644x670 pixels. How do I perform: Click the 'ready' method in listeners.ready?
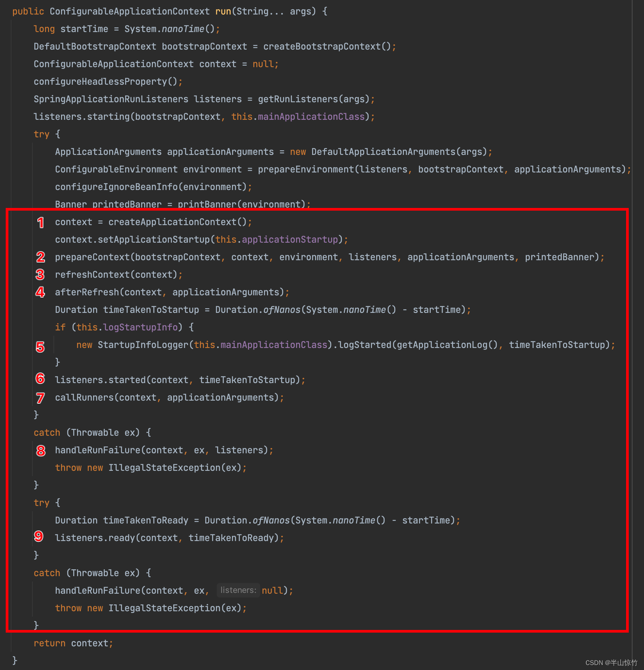(122, 538)
